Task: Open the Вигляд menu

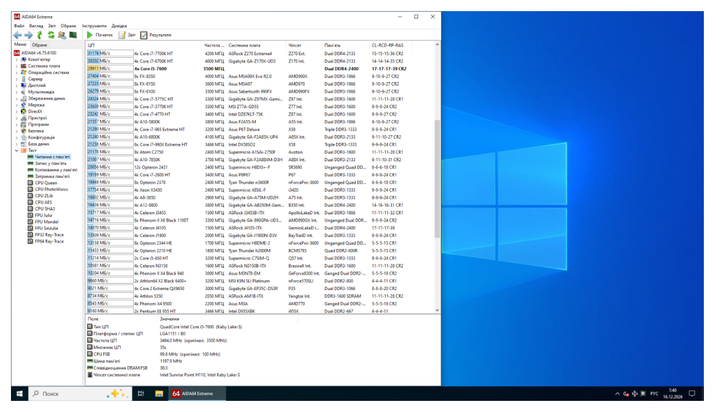Action: [x=36, y=26]
